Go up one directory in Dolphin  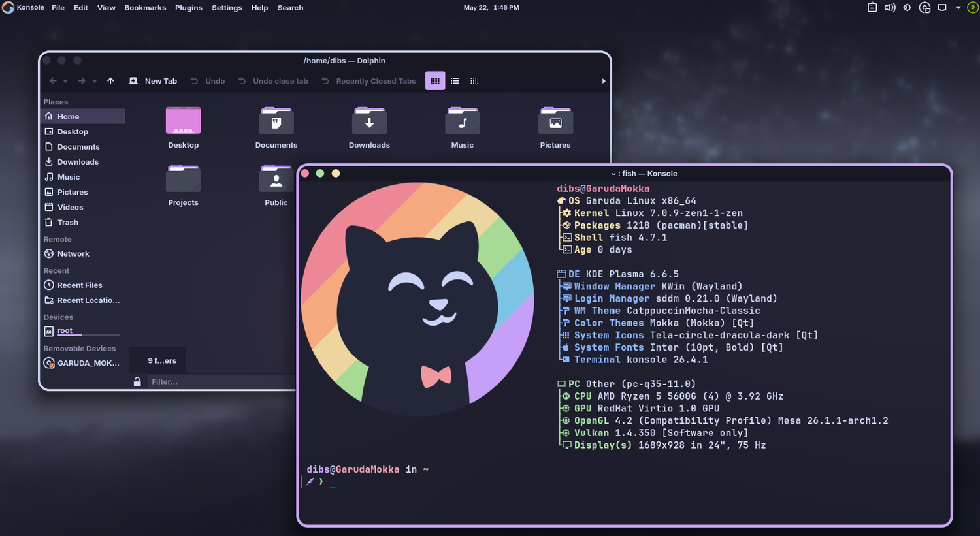(x=110, y=81)
